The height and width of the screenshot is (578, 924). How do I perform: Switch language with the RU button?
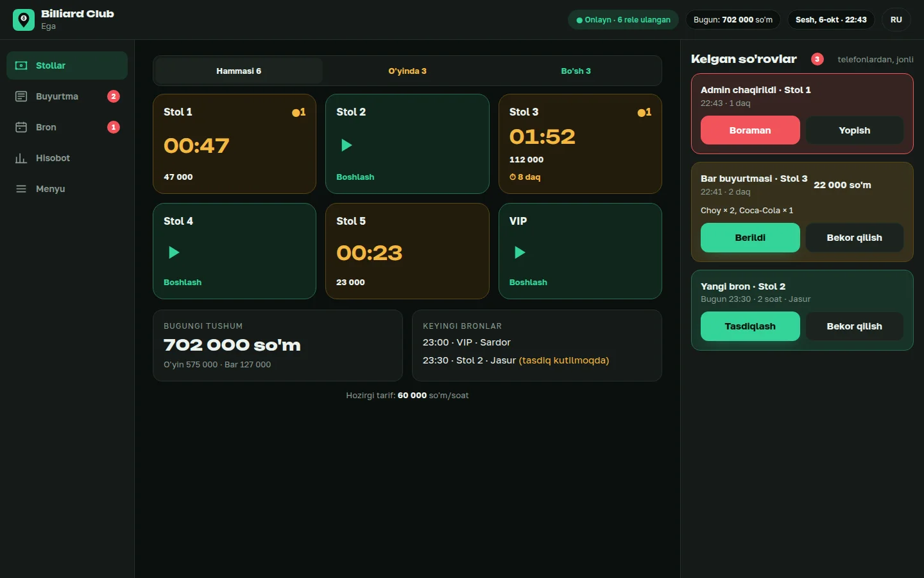(x=896, y=20)
